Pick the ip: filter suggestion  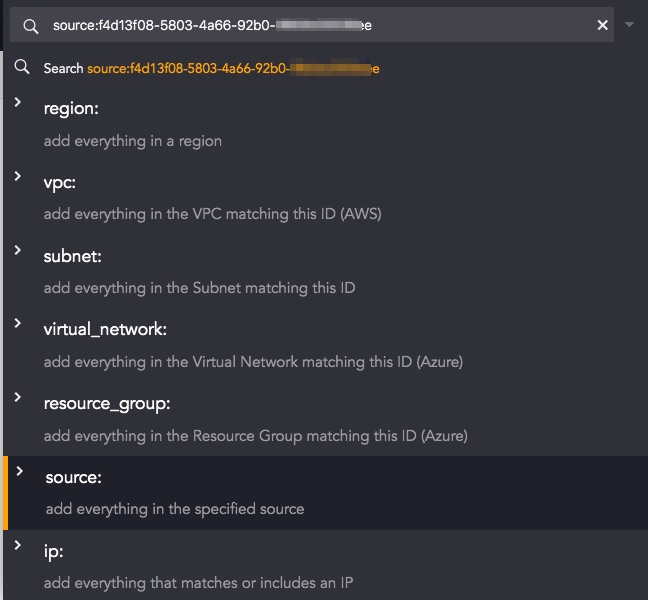(326, 565)
